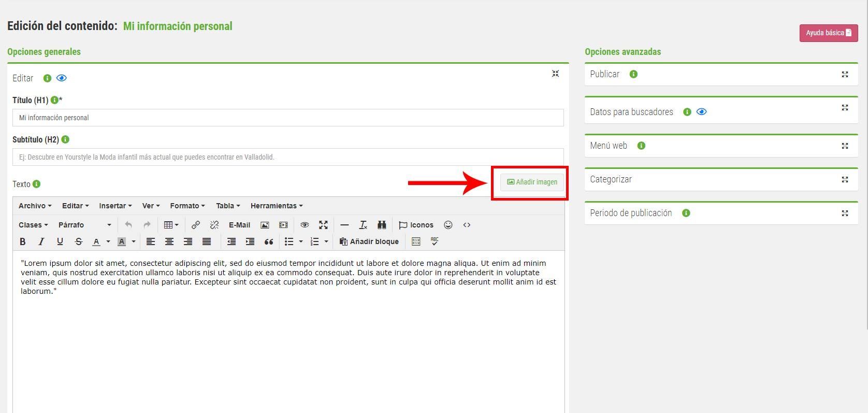Viewport: 868px width, 413px height.
Task: Redo the last edit
Action: [147, 225]
